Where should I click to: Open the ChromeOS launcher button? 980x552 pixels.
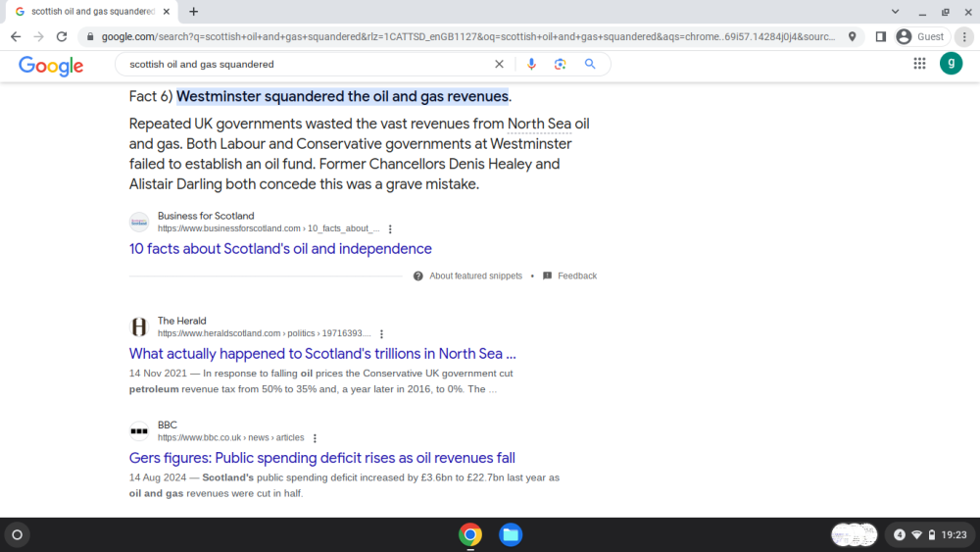18,534
